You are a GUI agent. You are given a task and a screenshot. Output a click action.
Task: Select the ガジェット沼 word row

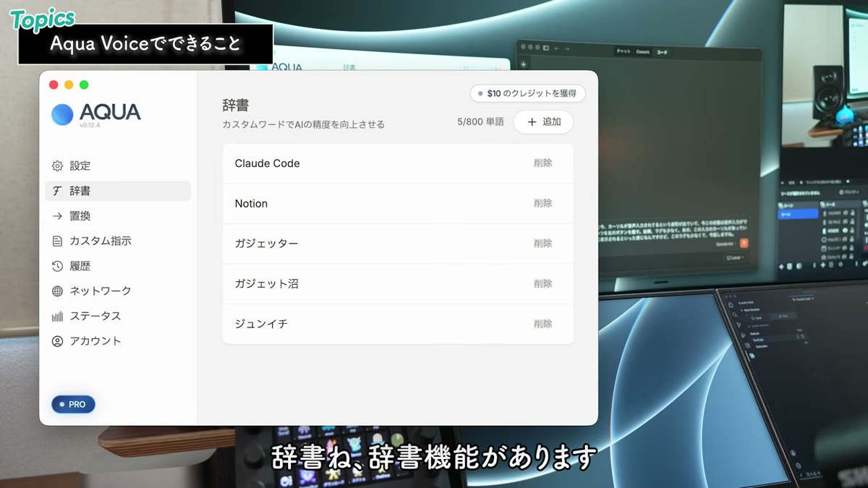(x=398, y=283)
